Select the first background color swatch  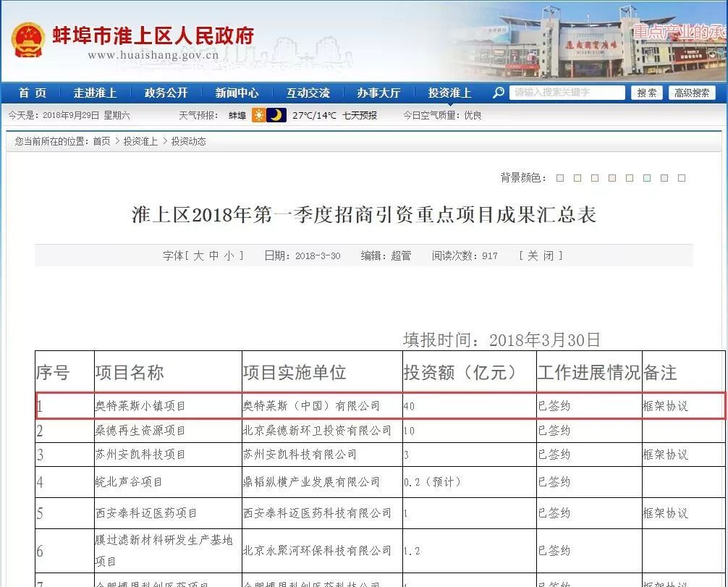click(560, 178)
